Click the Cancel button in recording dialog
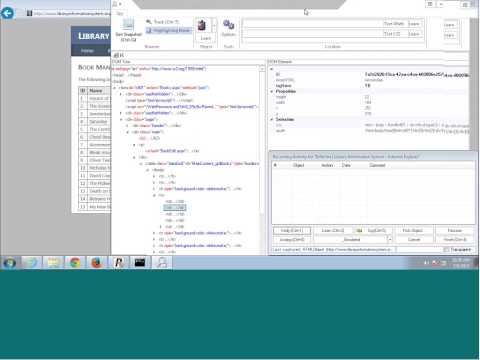480x360 pixels. 414,239
